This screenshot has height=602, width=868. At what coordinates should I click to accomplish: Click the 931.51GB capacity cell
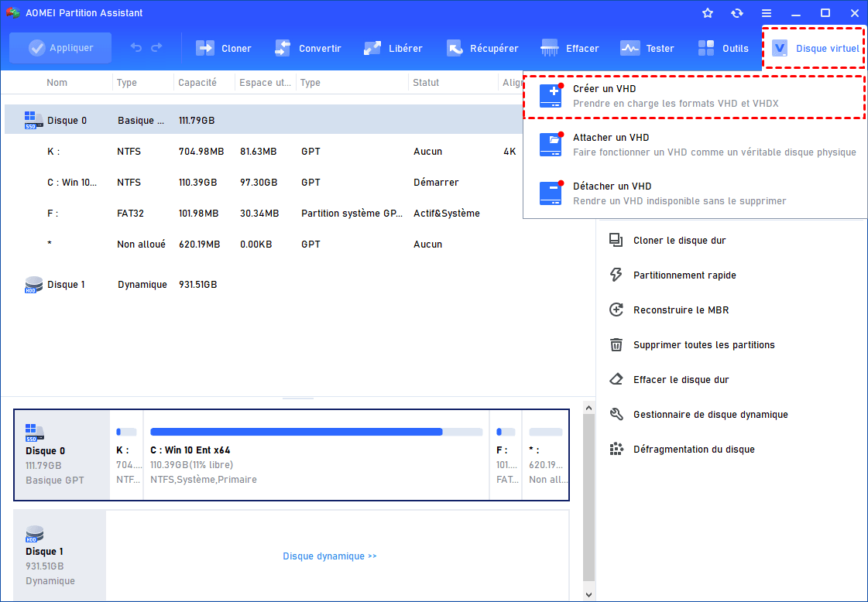[x=197, y=285]
